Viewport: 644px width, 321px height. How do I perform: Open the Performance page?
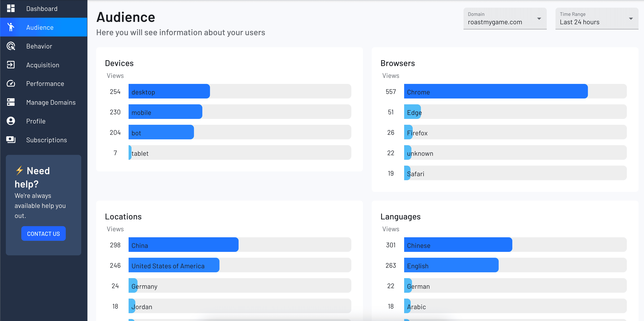[44, 84]
